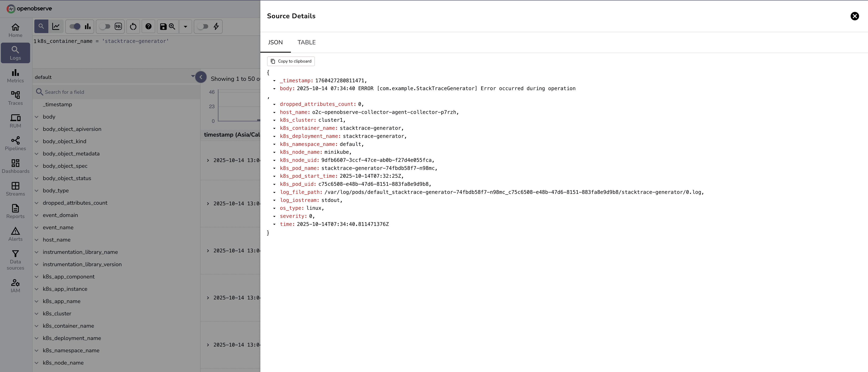
Task: Save the current search
Action: (x=163, y=26)
